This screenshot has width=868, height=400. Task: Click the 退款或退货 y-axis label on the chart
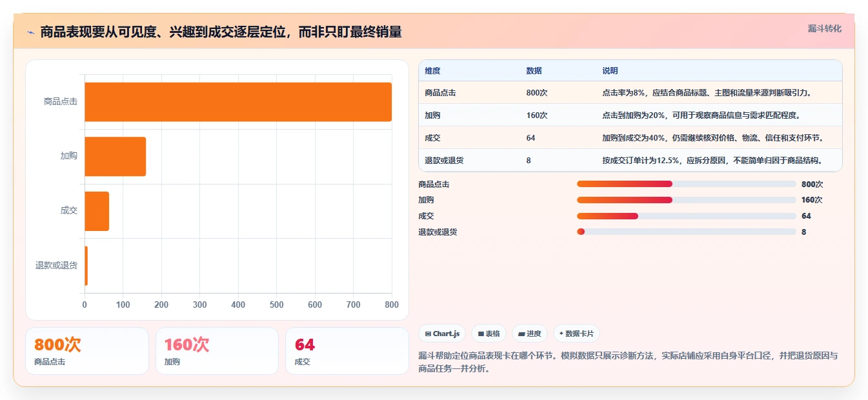(56, 265)
